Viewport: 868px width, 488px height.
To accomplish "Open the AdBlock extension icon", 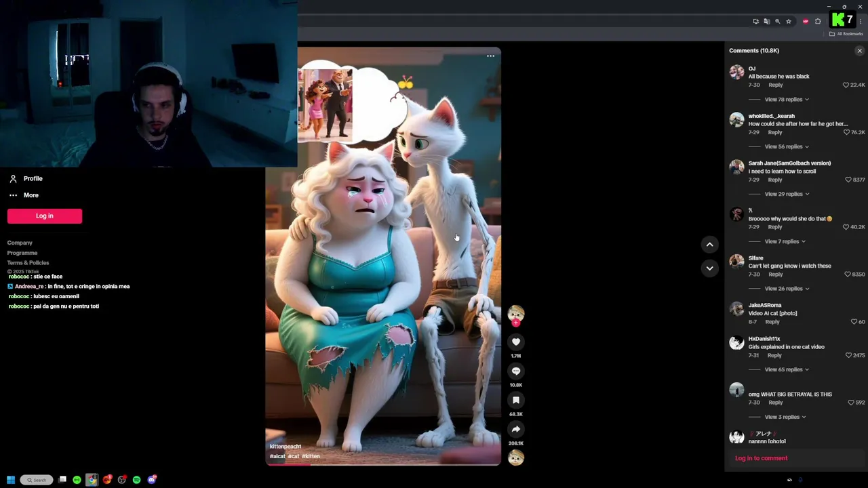I will 805,22.
